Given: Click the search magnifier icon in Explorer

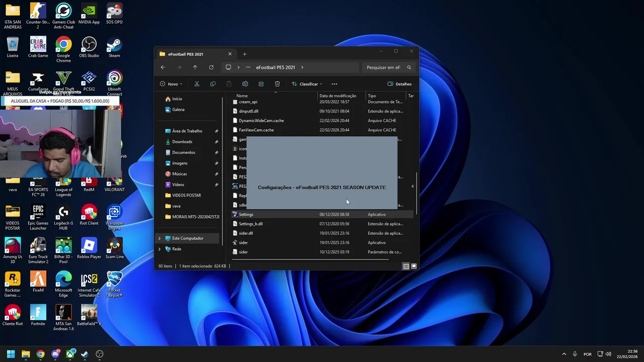Looking at the screenshot, I should [409, 67].
